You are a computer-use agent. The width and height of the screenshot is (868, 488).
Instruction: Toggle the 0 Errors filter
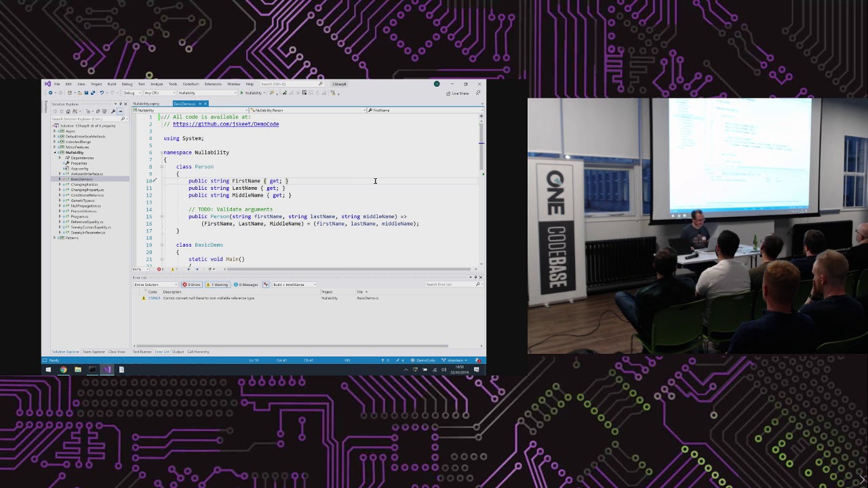[x=192, y=285]
